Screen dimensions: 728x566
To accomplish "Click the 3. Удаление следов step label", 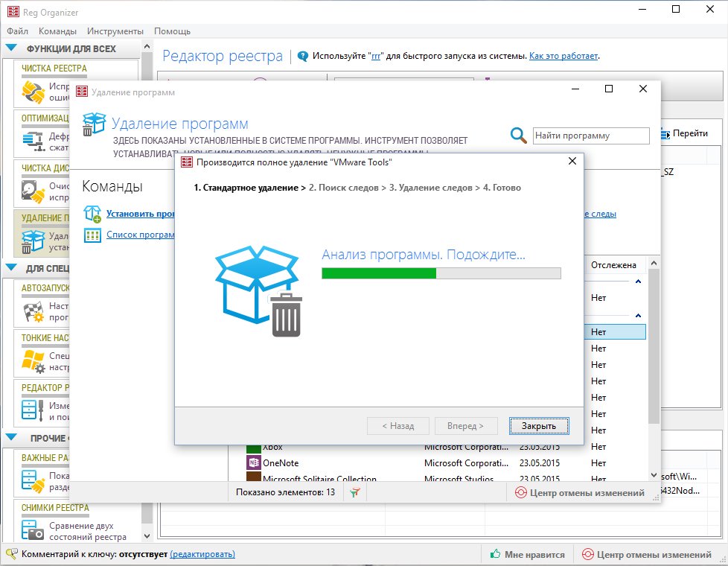I will [430, 188].
